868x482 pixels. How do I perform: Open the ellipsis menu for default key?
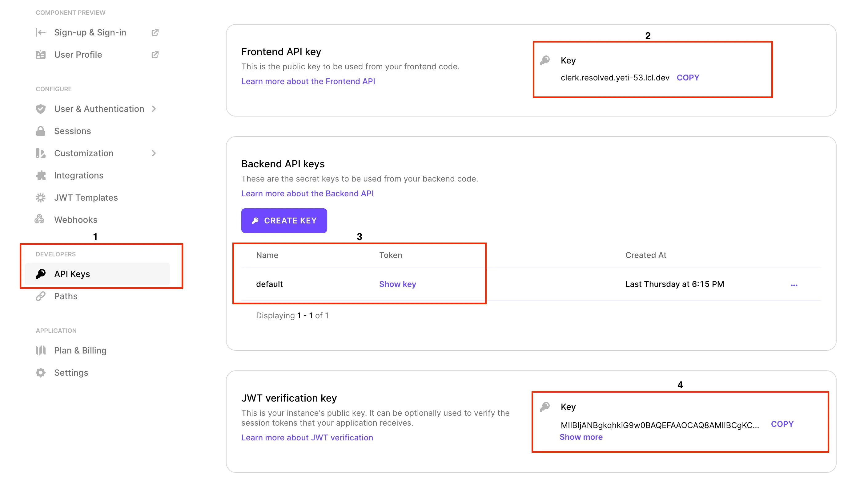click(x=794, y=284)
